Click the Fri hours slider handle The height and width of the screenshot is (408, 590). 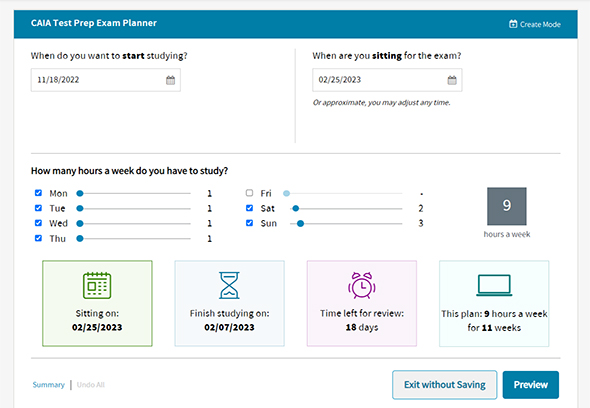tap(286, 193)
